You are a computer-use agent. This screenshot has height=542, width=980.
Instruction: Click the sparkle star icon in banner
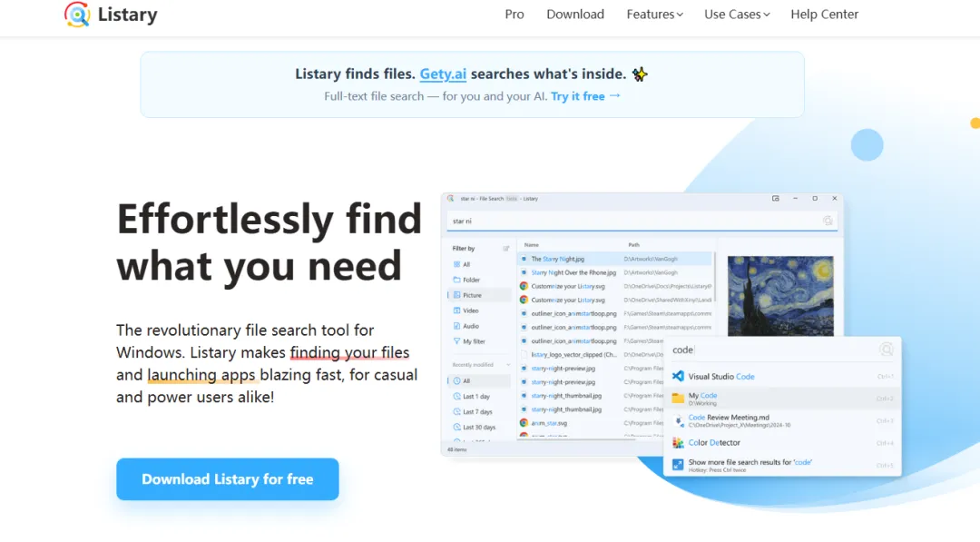[640, 74]
